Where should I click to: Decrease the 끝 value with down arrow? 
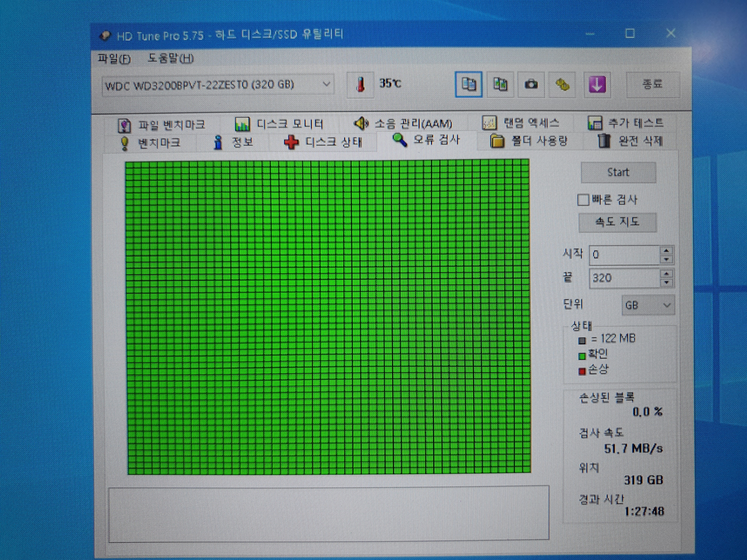(666, 283)
